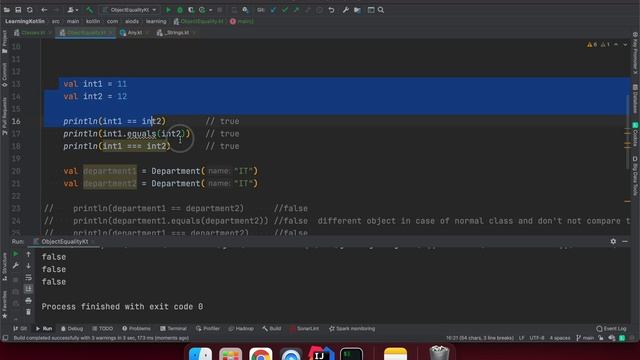Viewport: 640px width, 360px height.
Task: Click on val department1 declaration line
Action: 160,171
